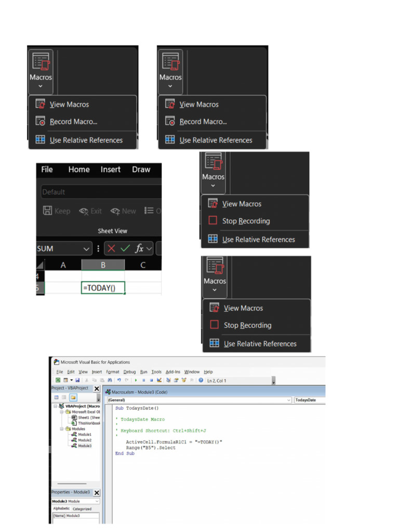Click the formula bar three-dot handle

click(98, 248)
